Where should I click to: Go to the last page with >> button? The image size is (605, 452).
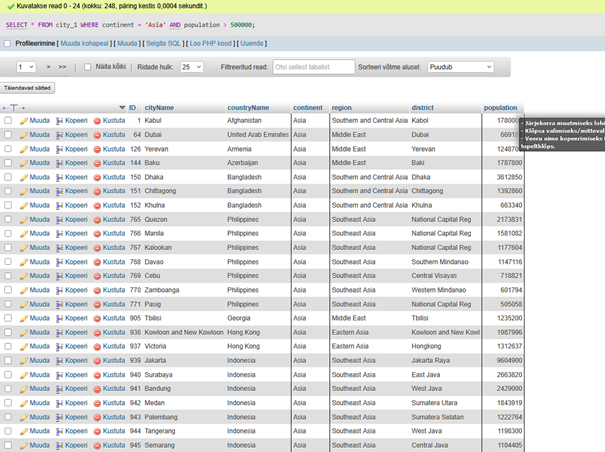point(64,67)
